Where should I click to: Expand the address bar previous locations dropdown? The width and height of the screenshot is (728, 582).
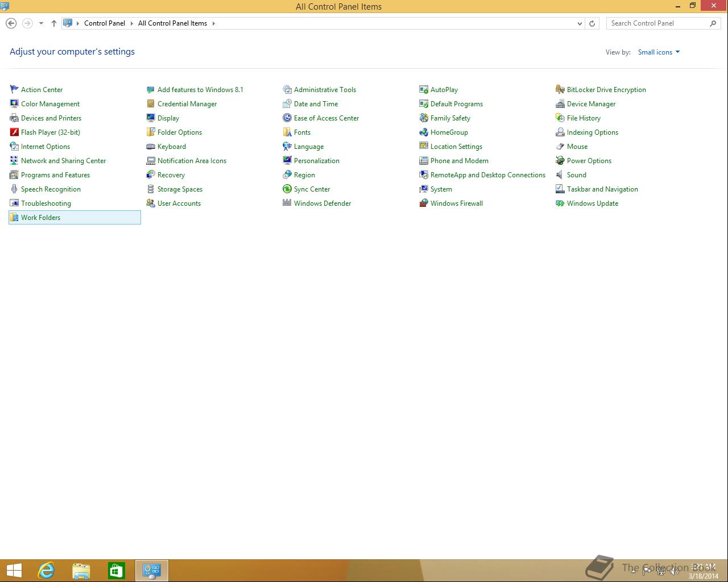[x=580, y=23]
